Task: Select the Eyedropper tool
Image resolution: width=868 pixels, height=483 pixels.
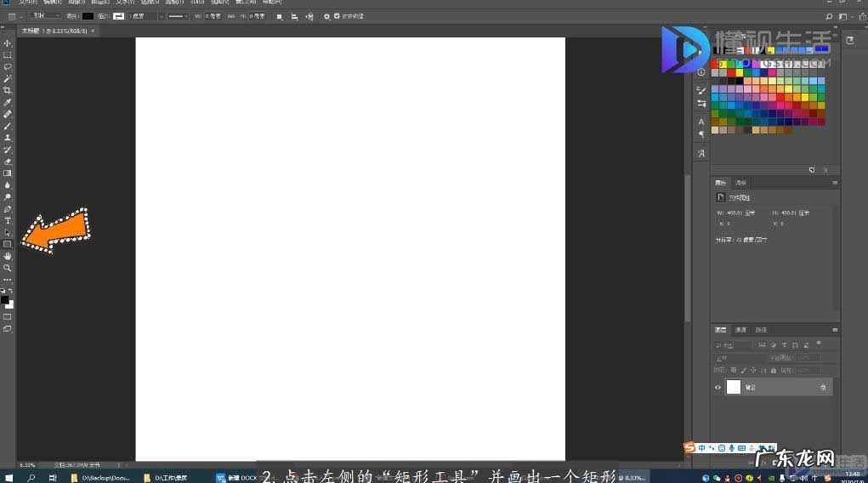Action: (x=8, y=102)
